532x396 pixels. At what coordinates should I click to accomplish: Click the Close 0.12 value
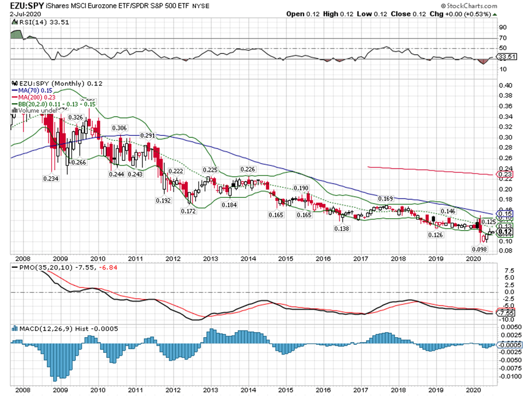point(408,14)
